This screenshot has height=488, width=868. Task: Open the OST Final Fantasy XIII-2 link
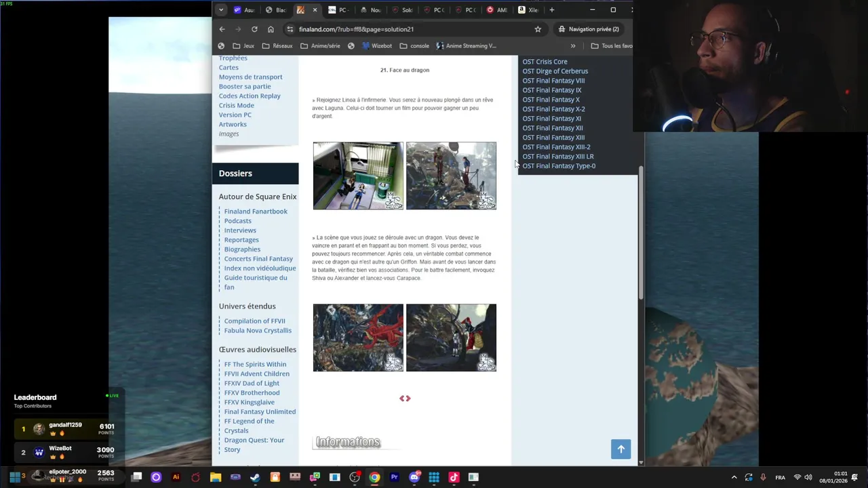point(556,147)
